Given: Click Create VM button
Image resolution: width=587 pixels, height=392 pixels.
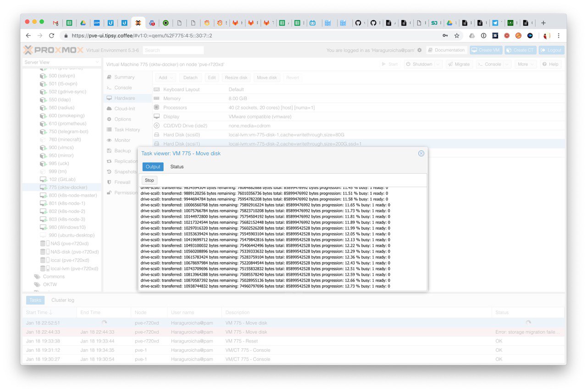Looking at the screenshot, I should tap(486, 50).
